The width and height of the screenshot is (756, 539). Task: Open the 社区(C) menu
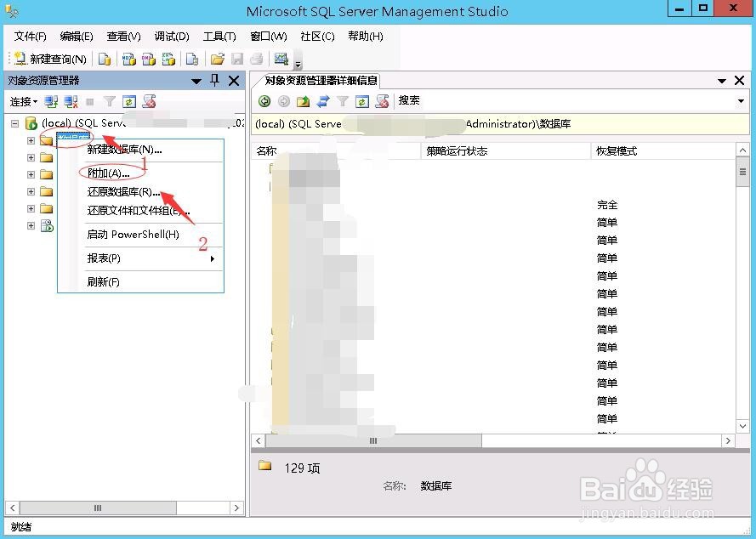tap(317, 37)
